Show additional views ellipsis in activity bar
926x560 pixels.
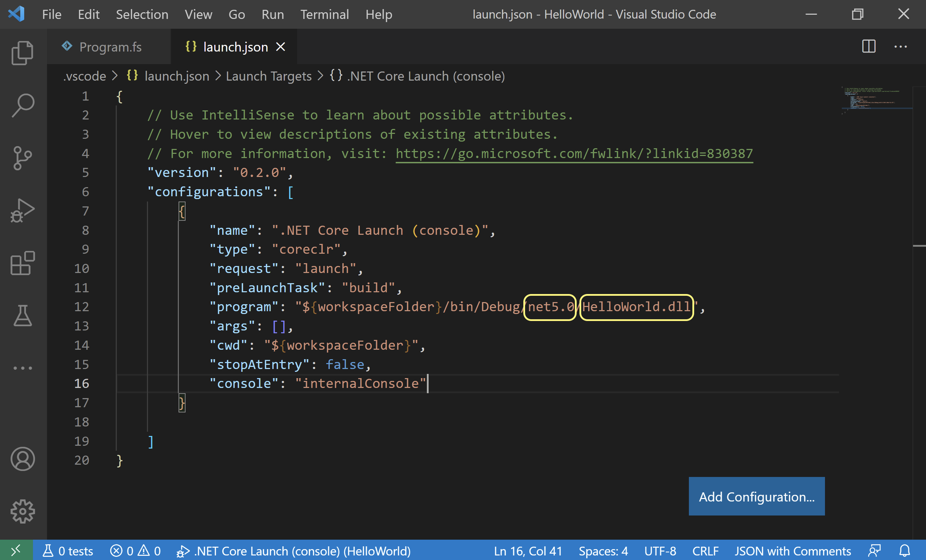click(22, 368)
